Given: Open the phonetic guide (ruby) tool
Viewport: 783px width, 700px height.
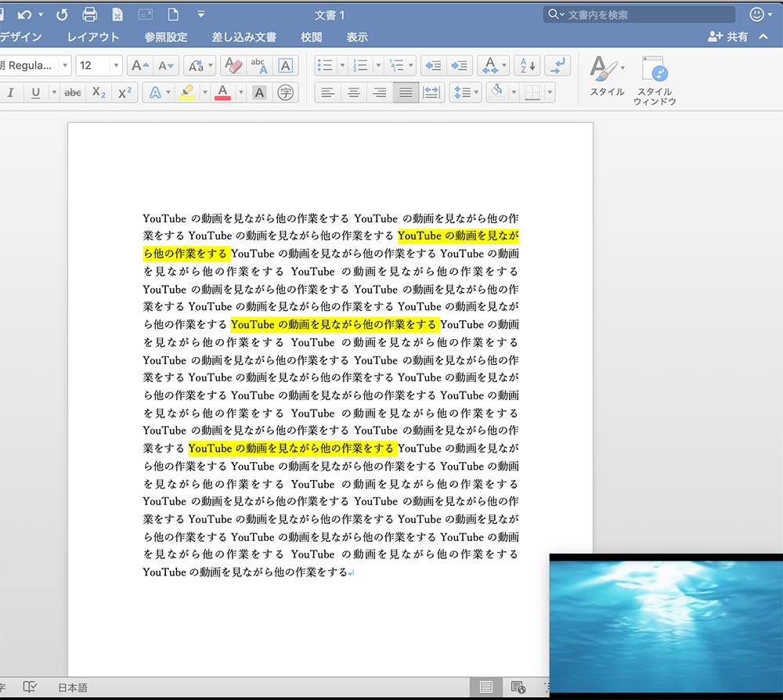Looking at the screenshot, I should [x=259, y=66].
